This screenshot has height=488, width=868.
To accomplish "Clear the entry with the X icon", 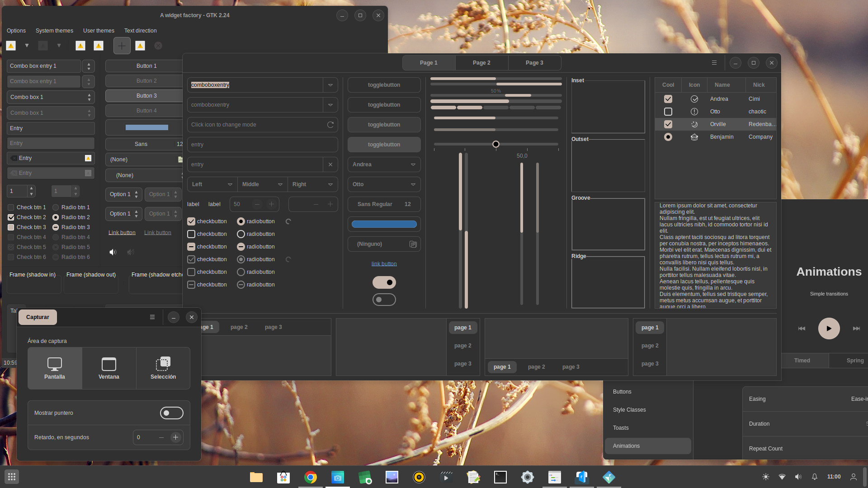I will pyautogui.click(x=330, y=164).
